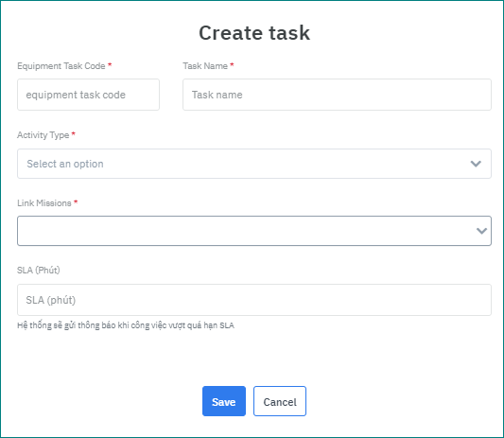Viewport: 504px width, 438px height.
Task: Open the empty Link Missions dropdown field
Action: click(254, 231)
